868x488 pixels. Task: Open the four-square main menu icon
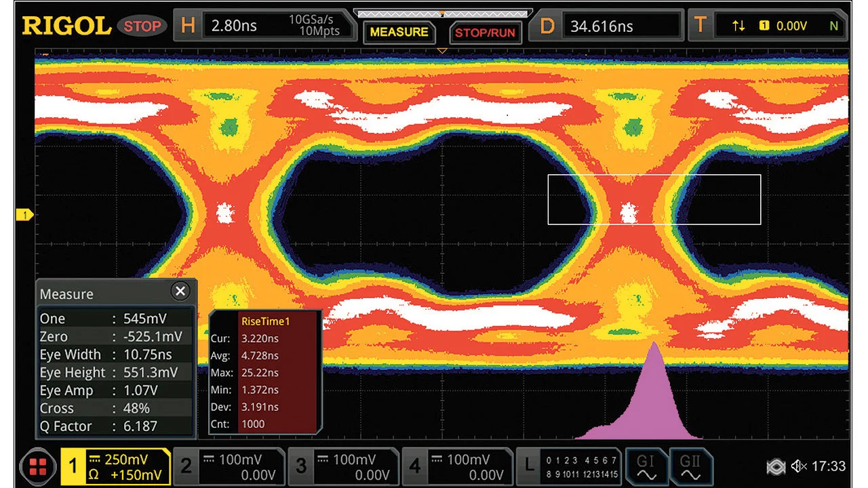[38, 466]
